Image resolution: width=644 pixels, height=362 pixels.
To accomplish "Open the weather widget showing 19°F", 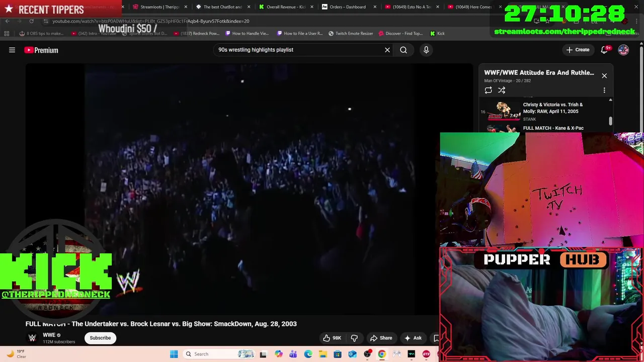I will pyautogui.click(x=16, y=354).
